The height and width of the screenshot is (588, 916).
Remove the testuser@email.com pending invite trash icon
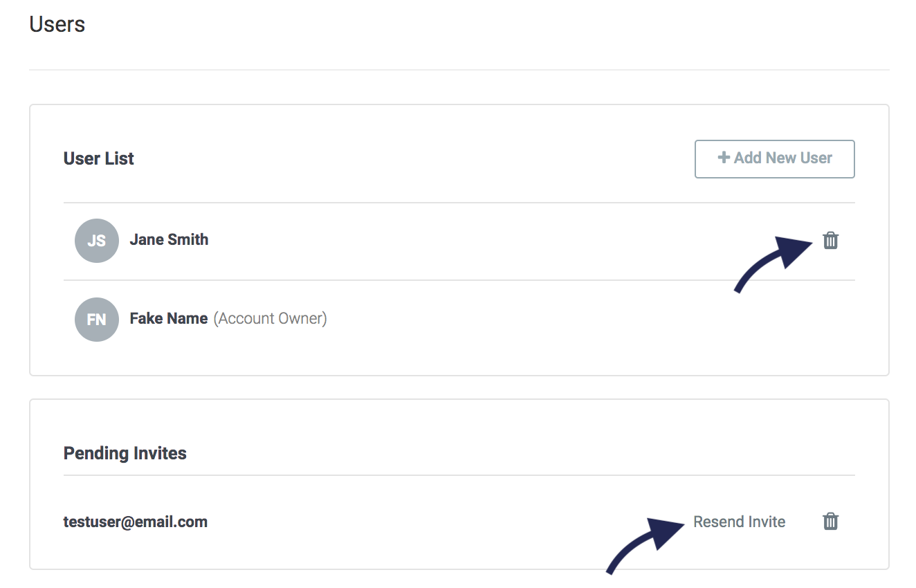click(830, 522)
